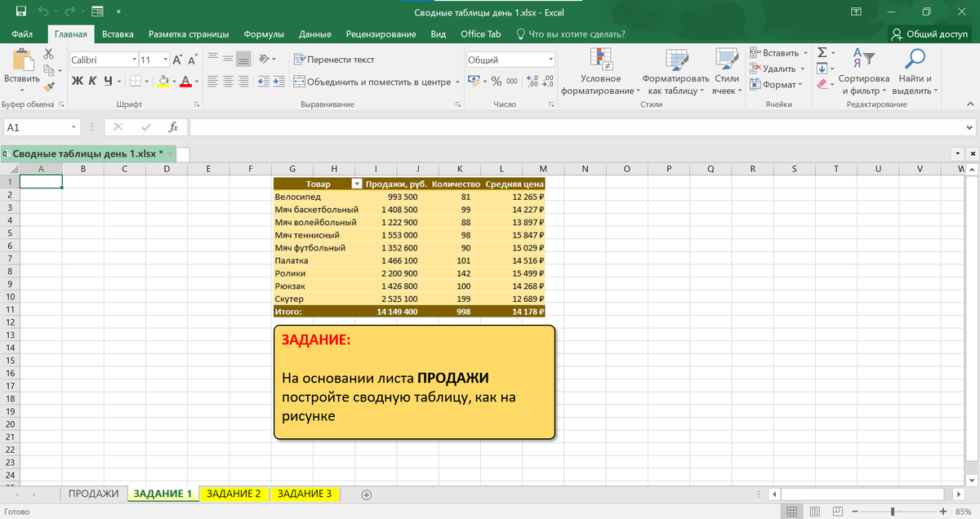Open the ЗАДАНИЕ 2 sheet tab
The width and height of the screenshot is (980, 519).
point(234,494)
